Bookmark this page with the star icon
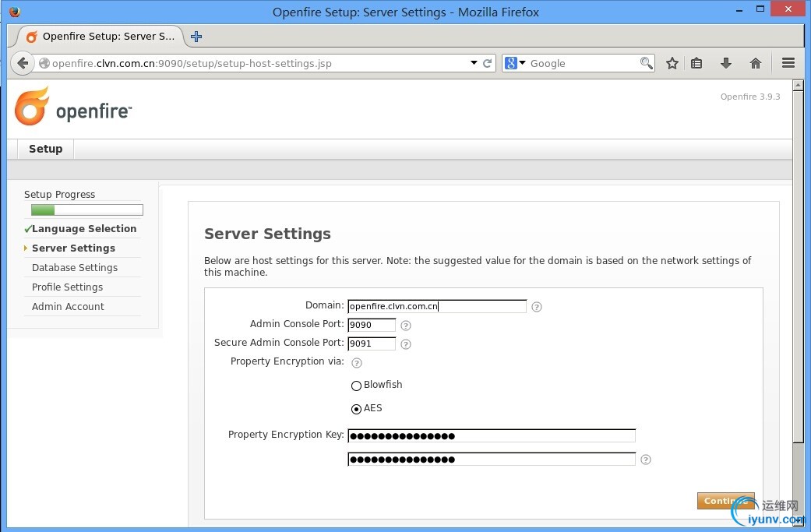Screen dimensions: 811x532 [x=672, y=63]
